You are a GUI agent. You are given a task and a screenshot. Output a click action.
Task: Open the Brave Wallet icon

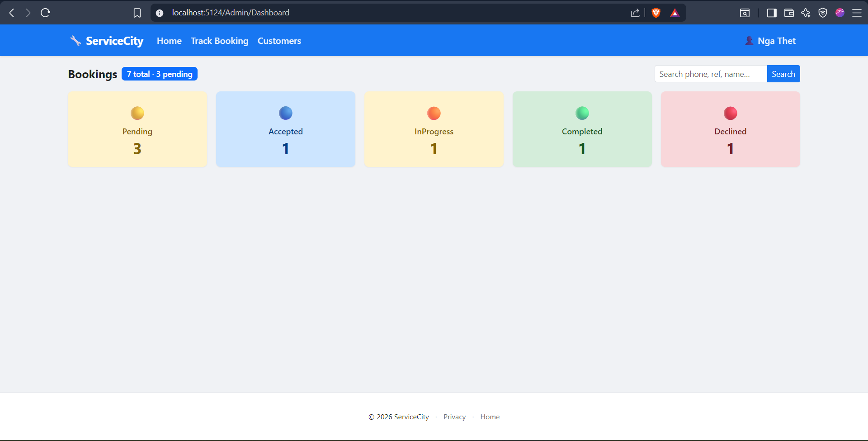[x=789, y=13]
